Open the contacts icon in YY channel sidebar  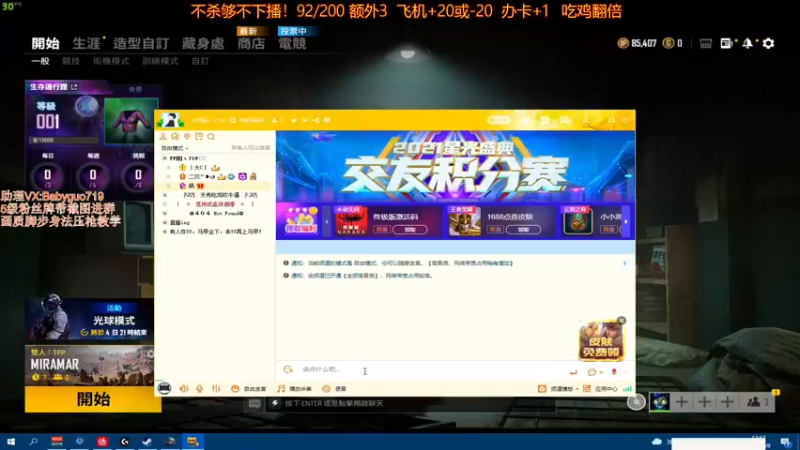(x=163, y=137)
